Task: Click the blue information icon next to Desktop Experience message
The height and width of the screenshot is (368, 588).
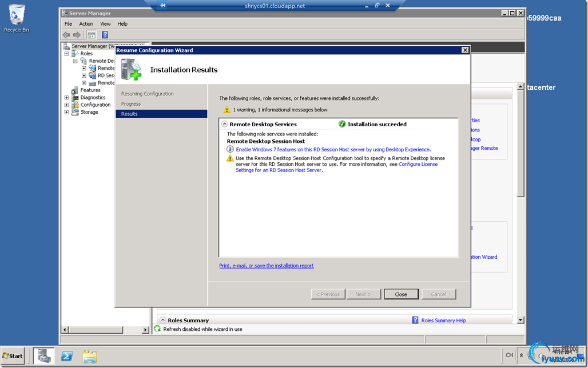Action: 231,149
